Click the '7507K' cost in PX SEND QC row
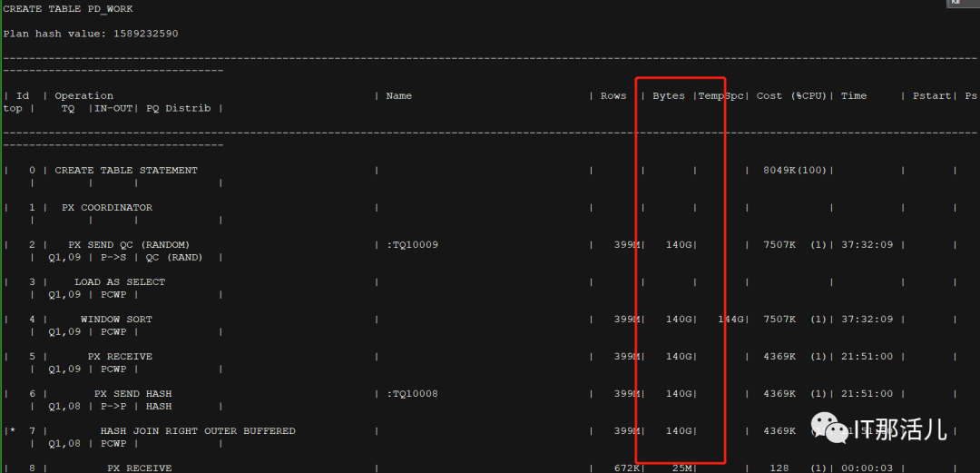The height and width of the screenshot is (473, 980). (779, 244)
